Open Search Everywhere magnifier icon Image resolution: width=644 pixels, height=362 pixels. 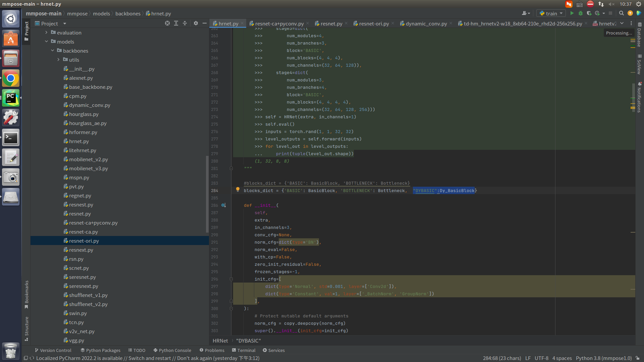(x=622, y=13)
